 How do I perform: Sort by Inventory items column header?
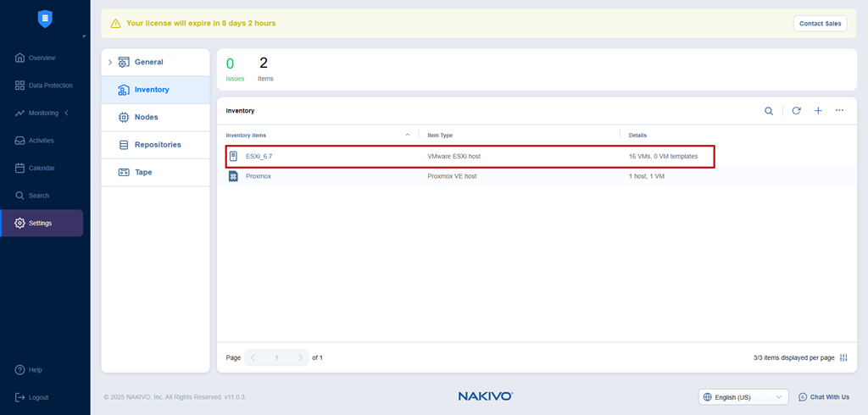click(x=246, y=135)
